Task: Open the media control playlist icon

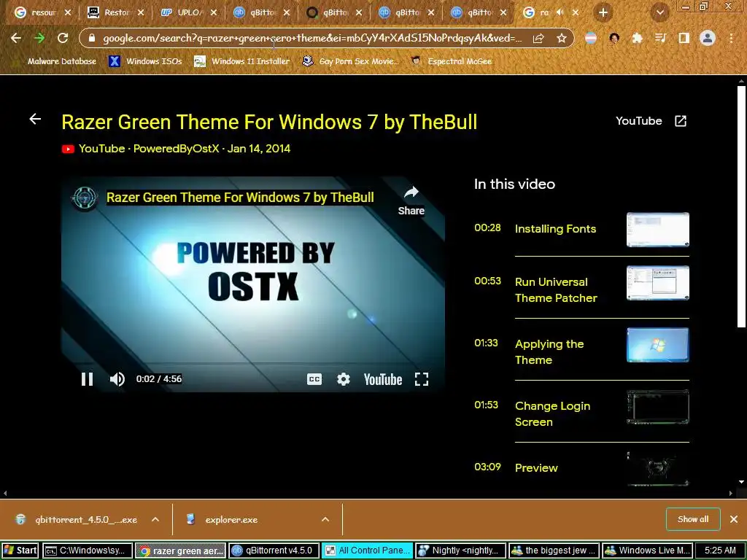Action: pyautogui.click(x=660, y=38)
